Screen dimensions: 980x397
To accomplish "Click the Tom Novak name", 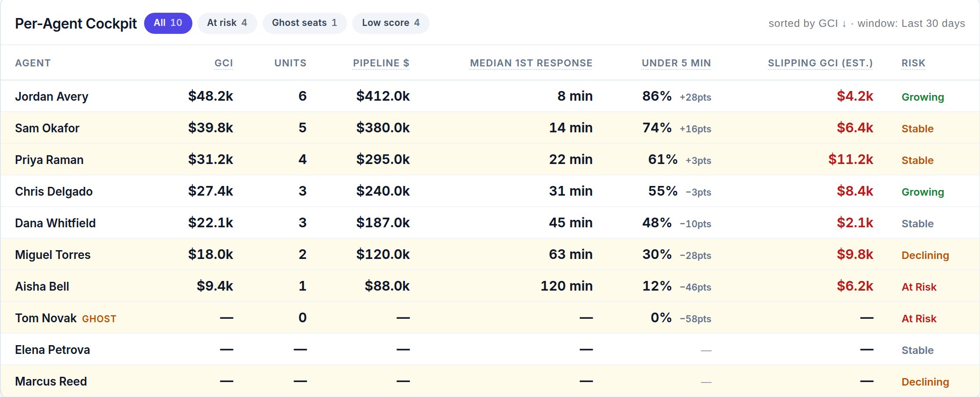I will (46, 318).
